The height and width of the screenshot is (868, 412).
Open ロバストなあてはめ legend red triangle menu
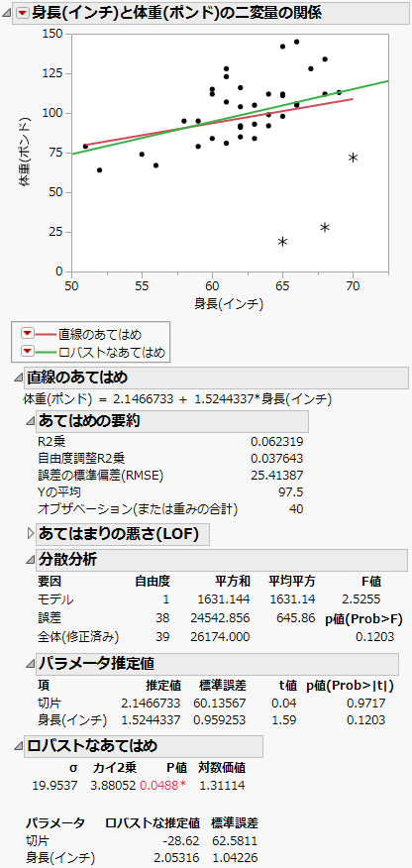pyautogui.click(x=27, y=351)
